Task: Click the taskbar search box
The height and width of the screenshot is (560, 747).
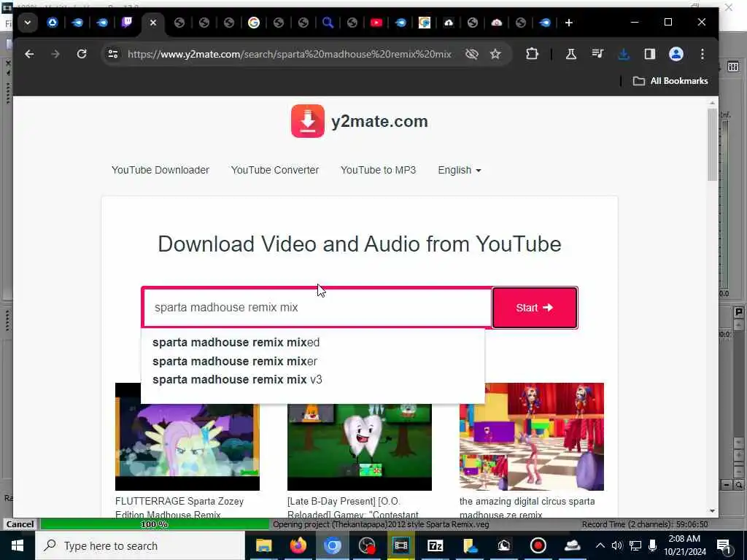Action: [x=140, y=545]
